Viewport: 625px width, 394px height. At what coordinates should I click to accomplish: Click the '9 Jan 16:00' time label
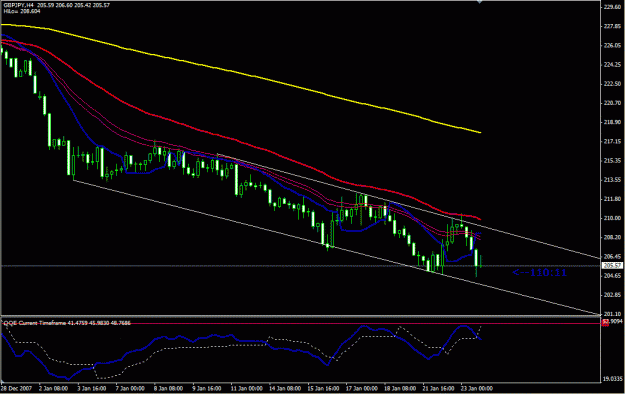[x=207, y=388]
